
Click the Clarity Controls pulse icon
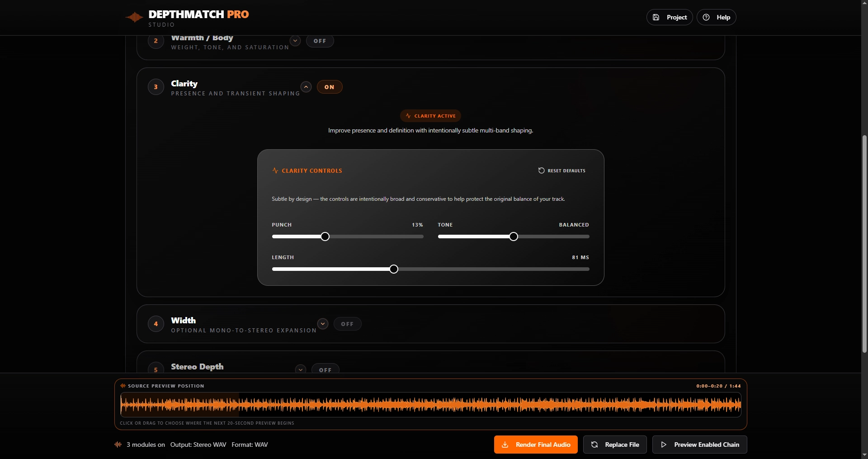pos(275,170)
